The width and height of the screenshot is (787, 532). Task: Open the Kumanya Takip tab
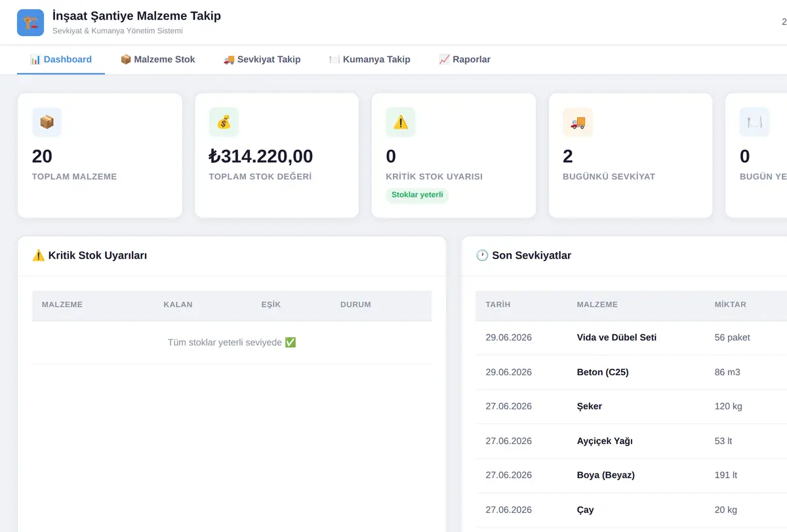tap(370, 60)
